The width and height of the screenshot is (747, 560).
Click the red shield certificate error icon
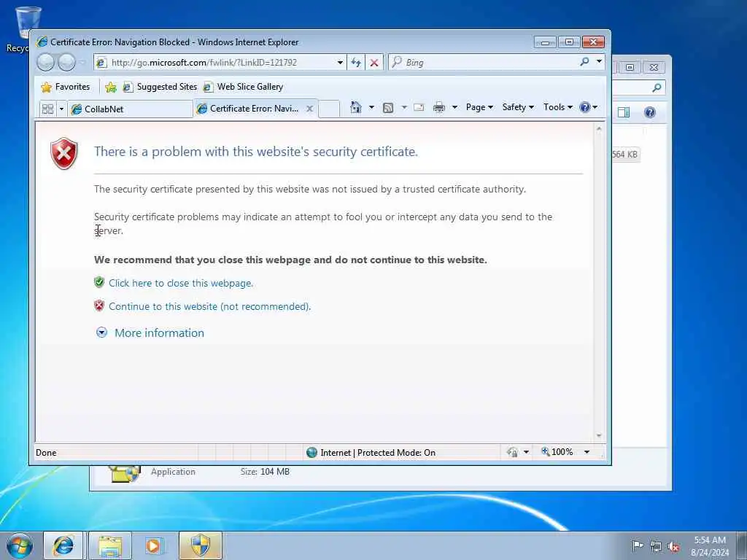pos(64,153)
